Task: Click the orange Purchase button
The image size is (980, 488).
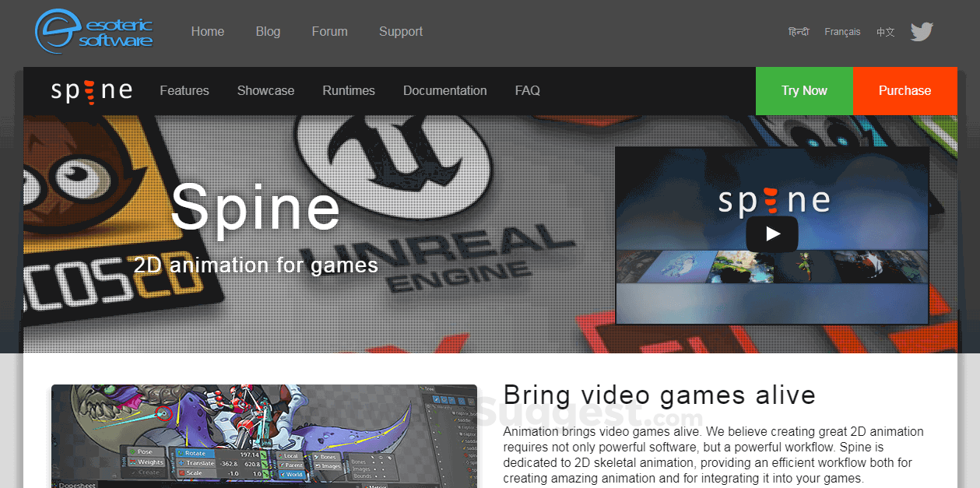Action: tap(905, 91)
